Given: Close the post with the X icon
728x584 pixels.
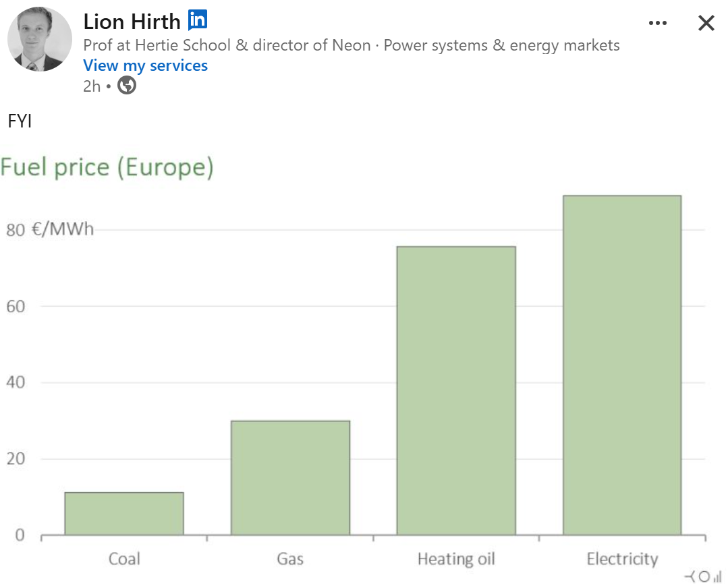Looking at the screenshot, I should [706, 24].
